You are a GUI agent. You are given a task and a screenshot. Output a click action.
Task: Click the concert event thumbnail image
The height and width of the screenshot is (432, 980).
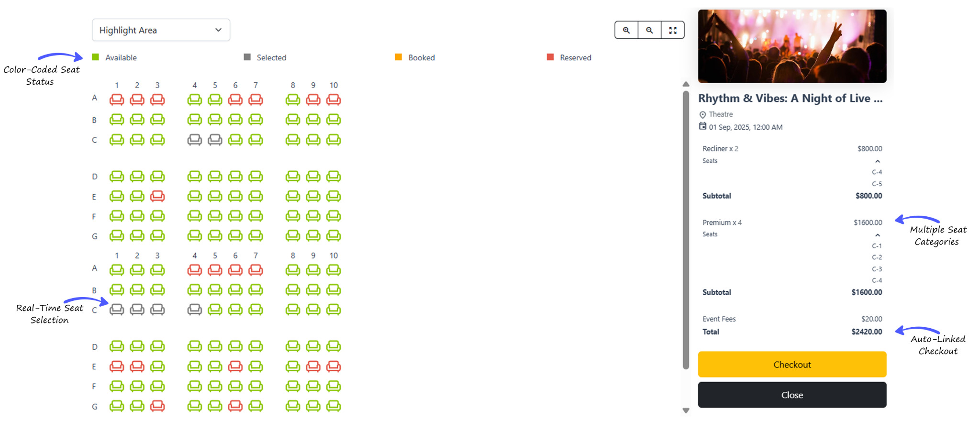pyautogui.click(x=791, y=46)
